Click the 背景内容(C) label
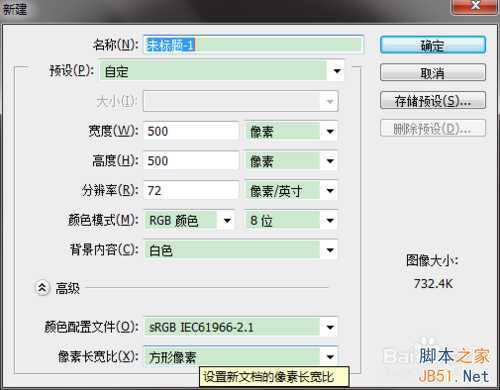Viewport: 500px width, 390px height. (104, 250)
